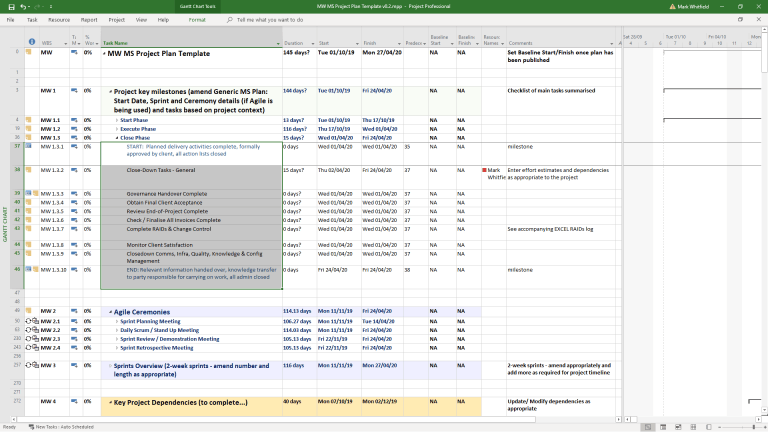Click note icon on row 49 Agile Ceremonies

tap(29, 311)
